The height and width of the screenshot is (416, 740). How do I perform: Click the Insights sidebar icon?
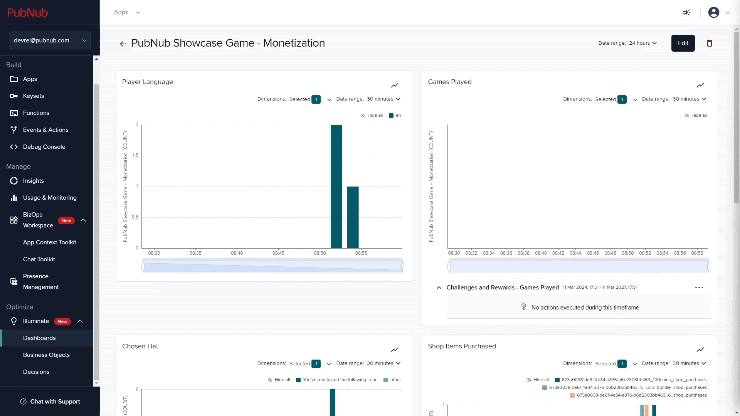(x=14, y=181)
